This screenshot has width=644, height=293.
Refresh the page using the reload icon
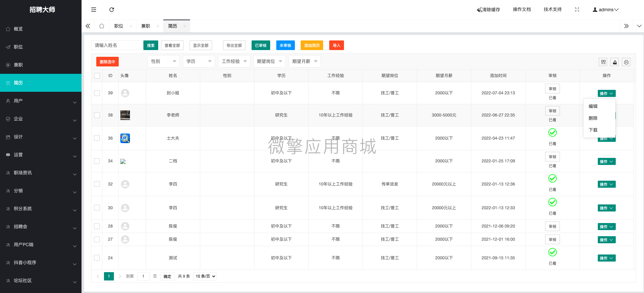[111, 10]
